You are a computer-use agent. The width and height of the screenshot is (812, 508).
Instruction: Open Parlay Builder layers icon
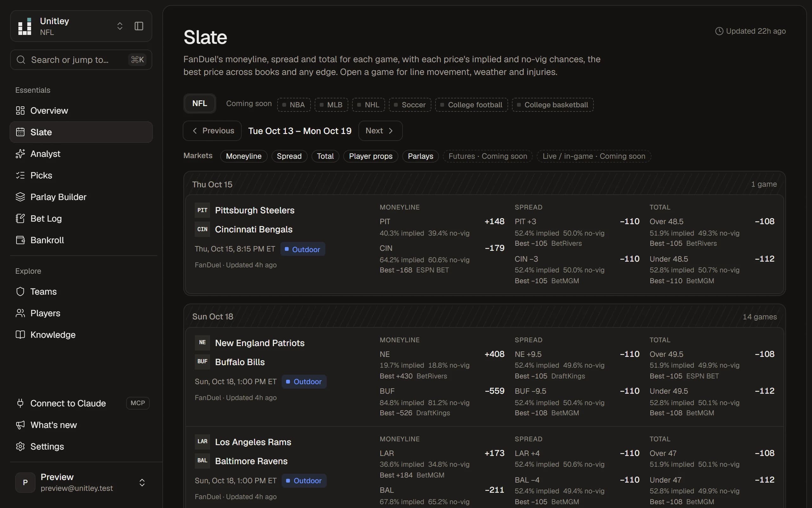tap(21, 197)
